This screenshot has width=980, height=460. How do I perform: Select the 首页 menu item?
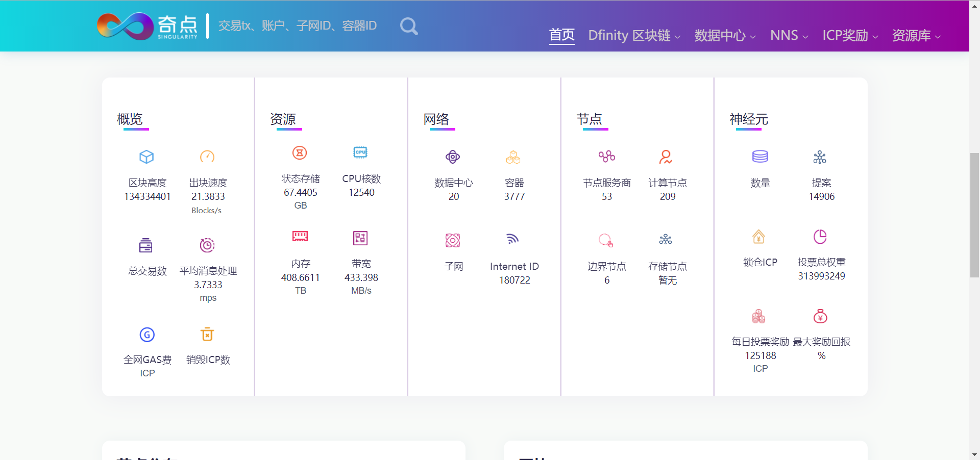(x=561, y=35)
